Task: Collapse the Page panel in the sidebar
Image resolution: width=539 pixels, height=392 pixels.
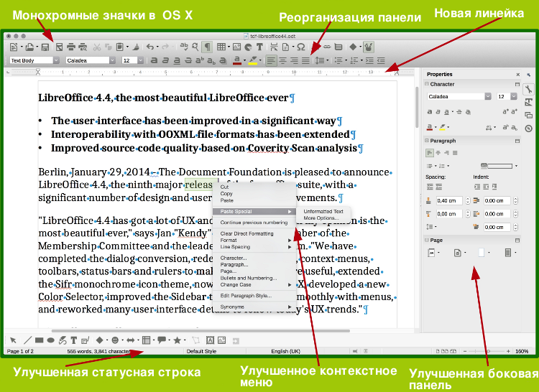Action: (x=427, y=241)
